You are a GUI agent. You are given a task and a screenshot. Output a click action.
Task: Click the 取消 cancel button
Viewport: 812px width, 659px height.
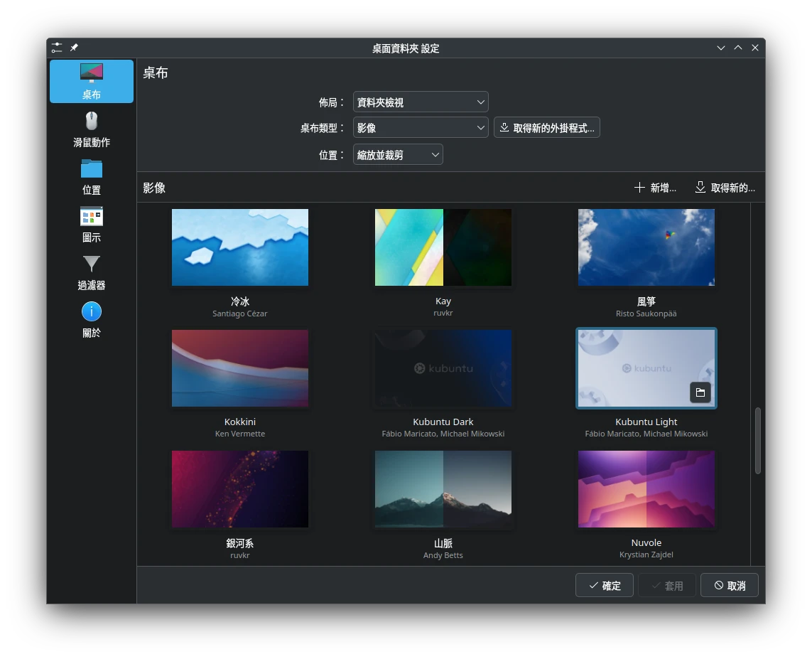pyautogui.click(x=729, y=585)
